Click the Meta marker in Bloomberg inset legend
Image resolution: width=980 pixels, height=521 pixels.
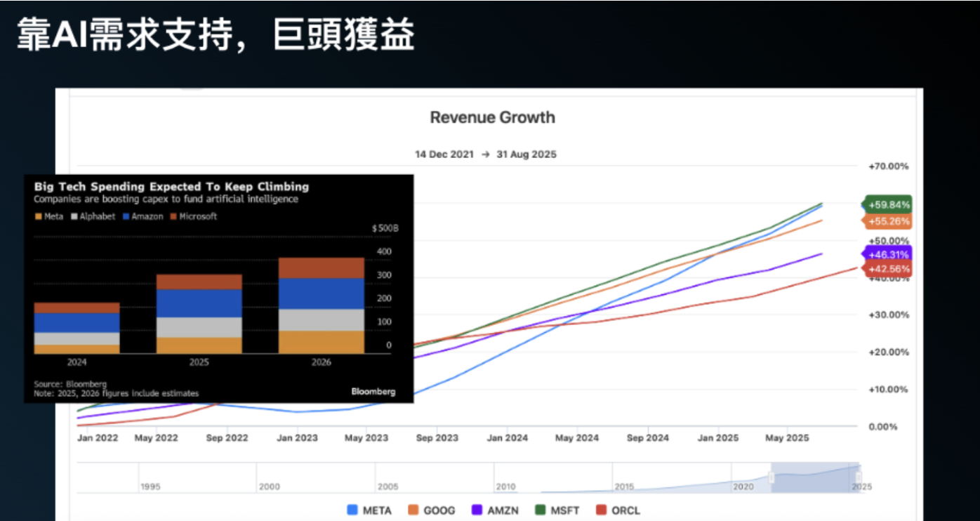(x=39, y=216)
